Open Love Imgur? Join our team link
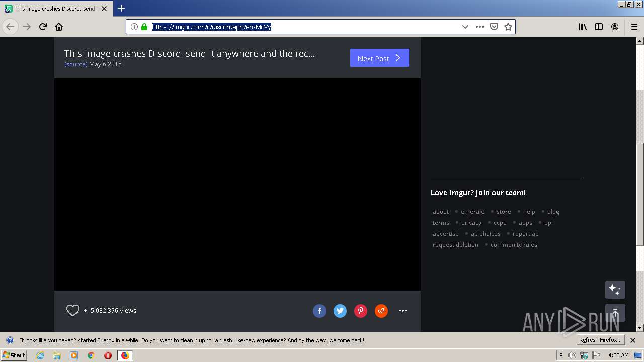Screen dimensions: 644x362 click(478, 193)
